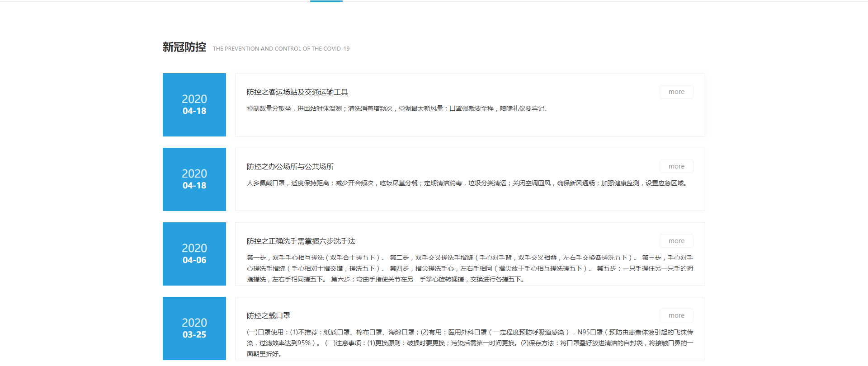Open 'more' for the 六步洗手法 article

point(676,241)
